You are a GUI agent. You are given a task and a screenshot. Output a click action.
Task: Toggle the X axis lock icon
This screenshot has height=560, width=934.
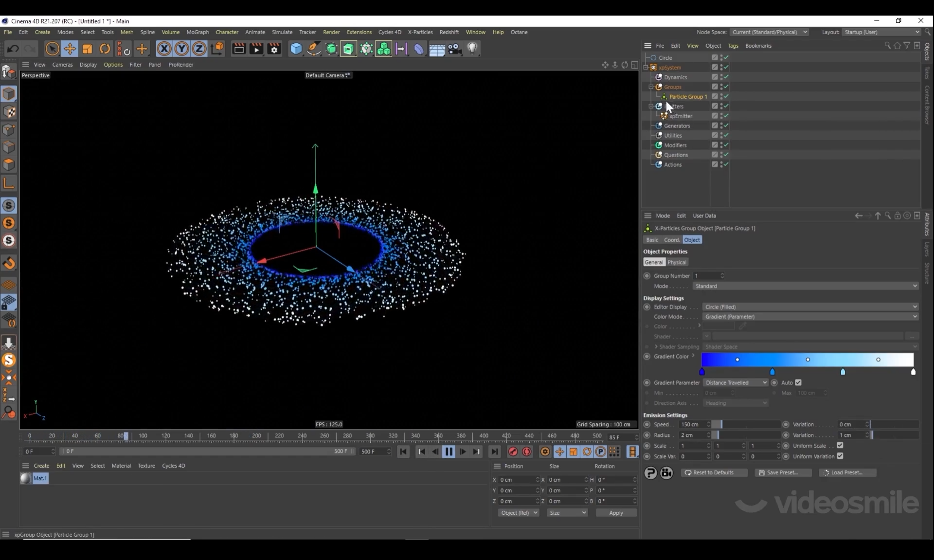(164, 49)
